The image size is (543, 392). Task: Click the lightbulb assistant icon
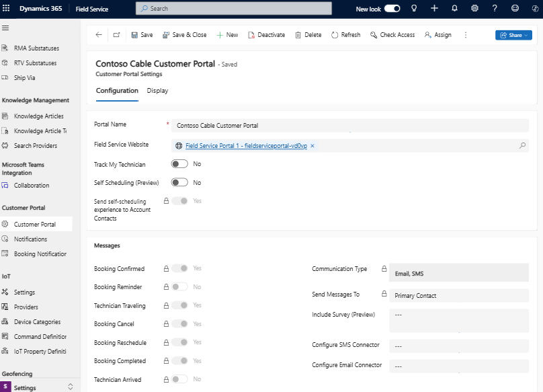pyautogui.click(x=414, y=9)
